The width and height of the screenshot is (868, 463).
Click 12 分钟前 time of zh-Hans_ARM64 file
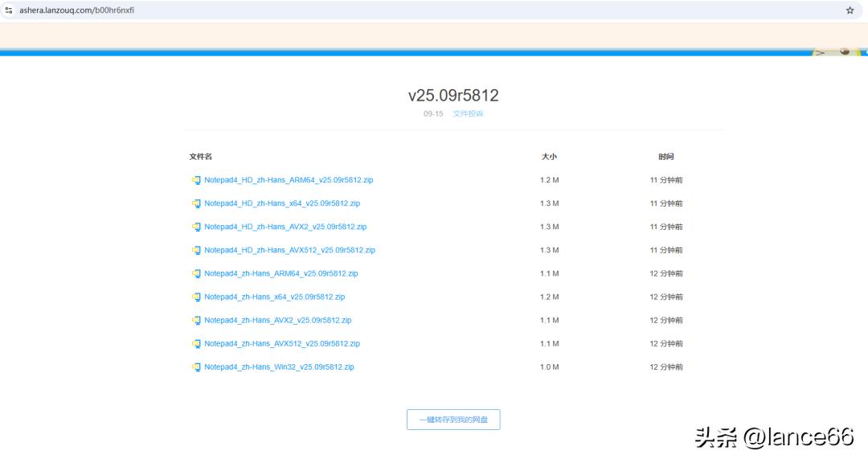coord(666,273)
